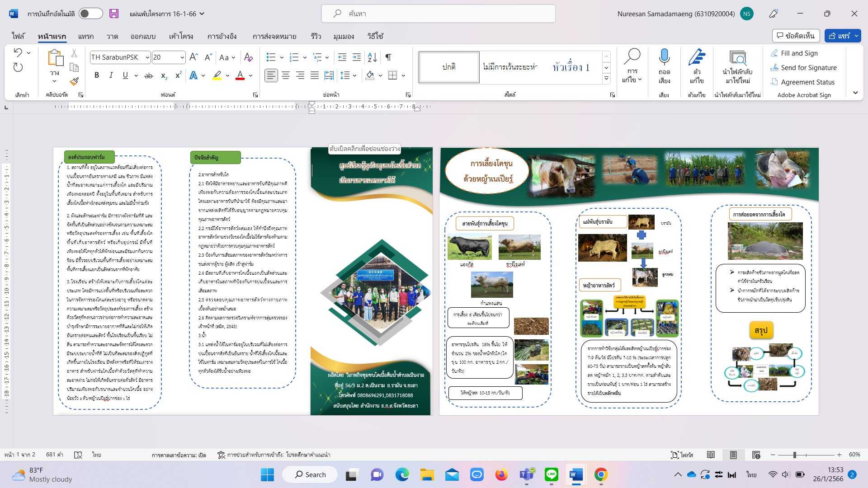Click Agreement Status
The height and width of the screenshot is (488, 868).
(x=802, y=82)
